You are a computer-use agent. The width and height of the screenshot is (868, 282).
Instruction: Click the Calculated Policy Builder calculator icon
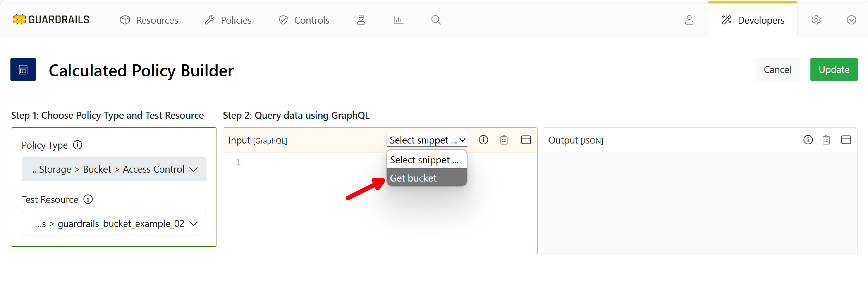coord(23,69)
